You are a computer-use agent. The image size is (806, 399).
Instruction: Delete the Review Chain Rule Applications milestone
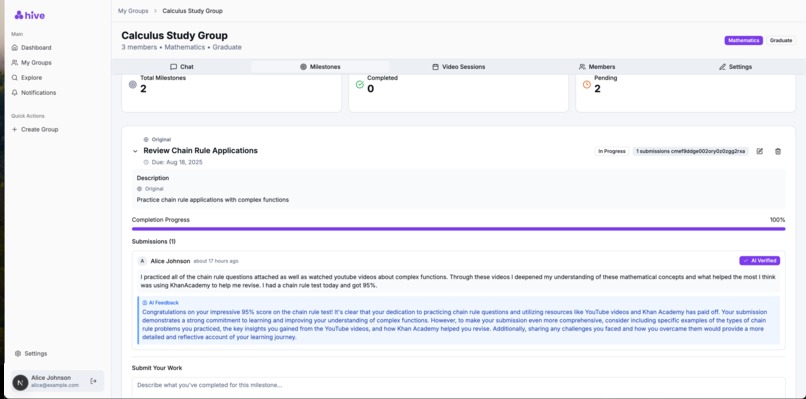778,151
